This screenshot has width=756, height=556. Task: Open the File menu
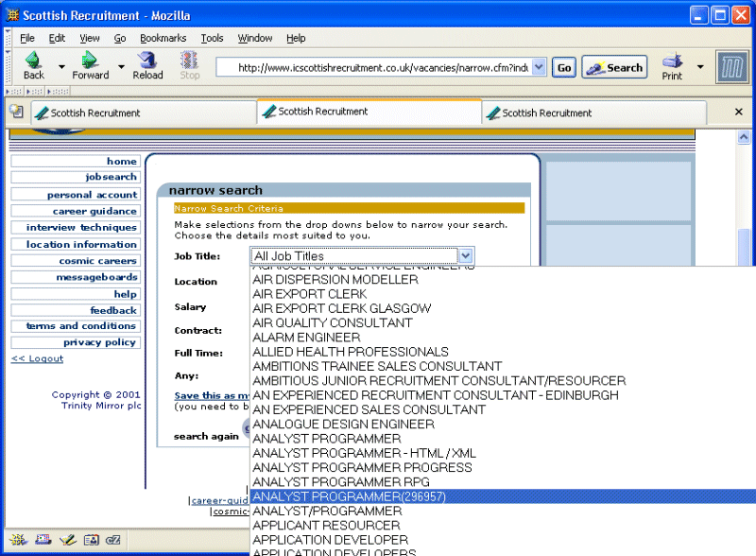pyautogui.click(x=27, y=38)
